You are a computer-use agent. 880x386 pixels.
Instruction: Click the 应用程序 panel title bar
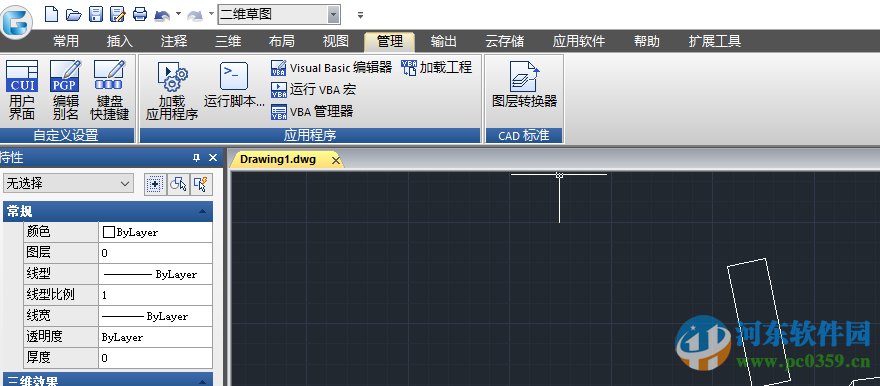click(310, 135)
